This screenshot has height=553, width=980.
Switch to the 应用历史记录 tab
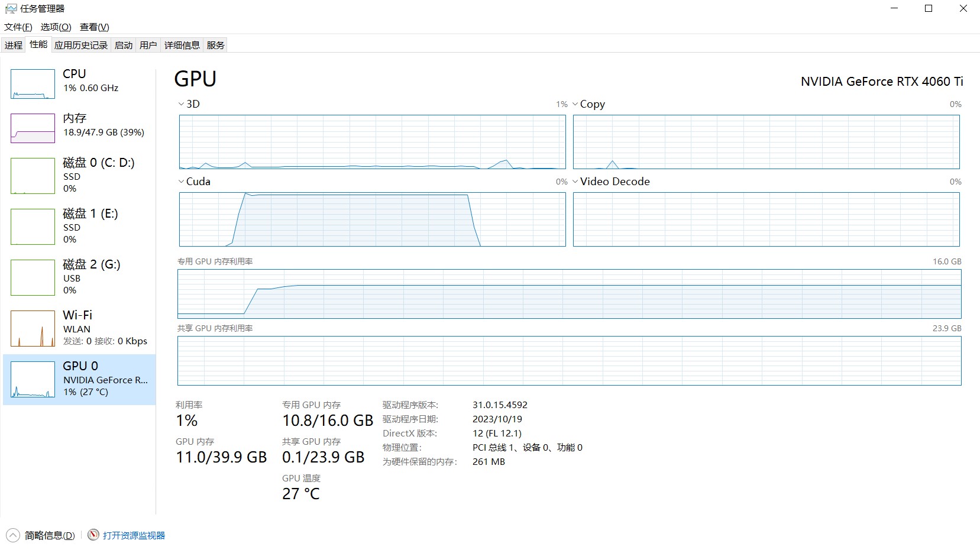tap(81, 45)
